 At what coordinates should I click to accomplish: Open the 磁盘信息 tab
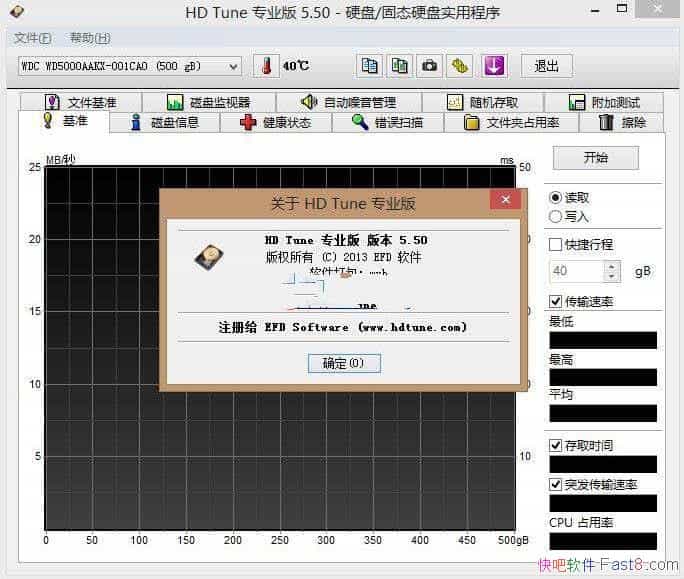tap(165, 123)
